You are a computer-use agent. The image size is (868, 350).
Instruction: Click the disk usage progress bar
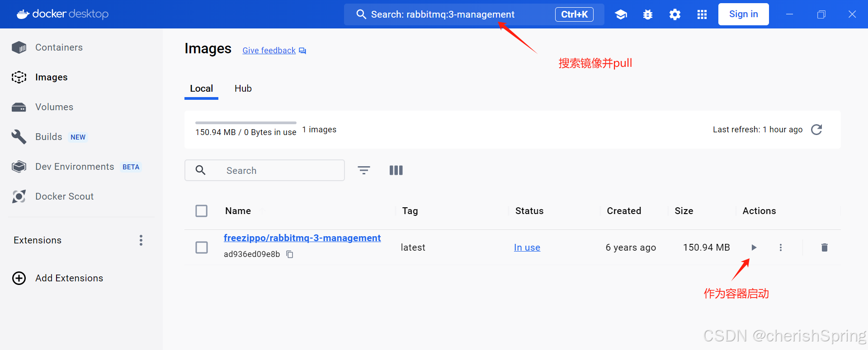click(x=246, y=123)
